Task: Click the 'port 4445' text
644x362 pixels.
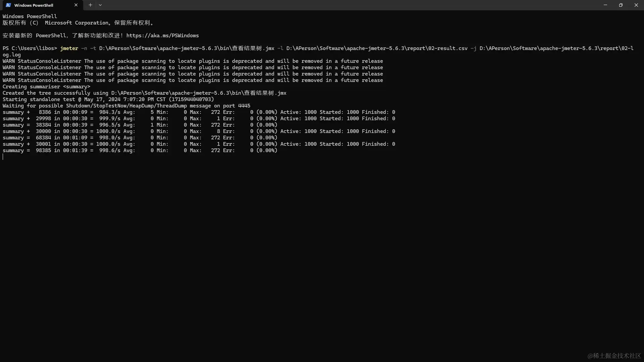Action: pos(236,106)
